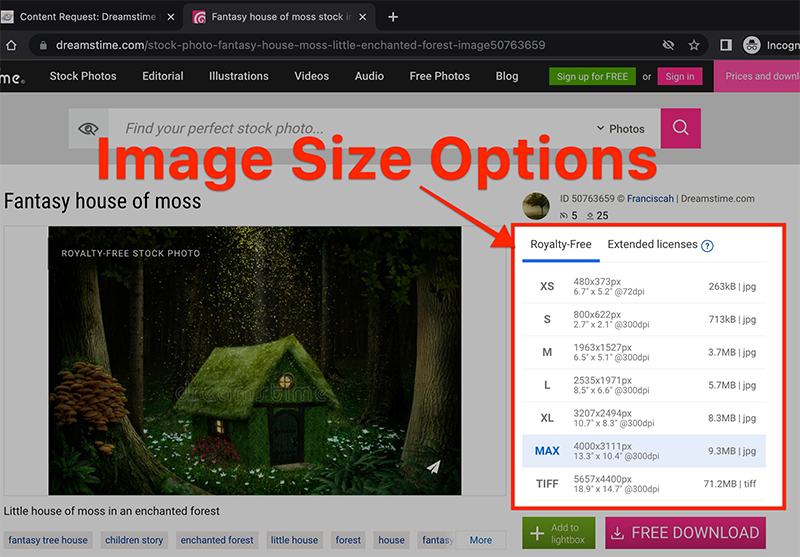Screen dimensions: 800x557
Task: Open the Free Photos menu
Action: coord(440,76)
